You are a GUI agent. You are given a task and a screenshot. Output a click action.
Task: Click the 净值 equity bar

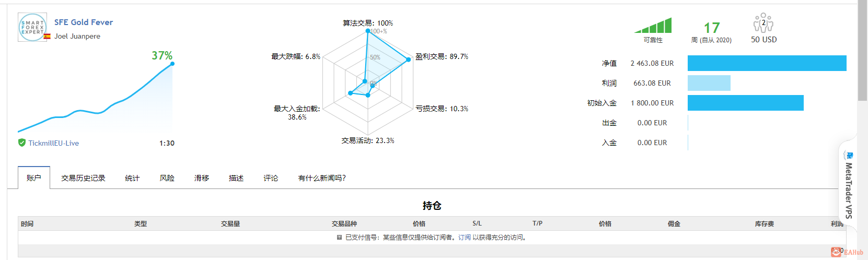(x=767, y=63)
